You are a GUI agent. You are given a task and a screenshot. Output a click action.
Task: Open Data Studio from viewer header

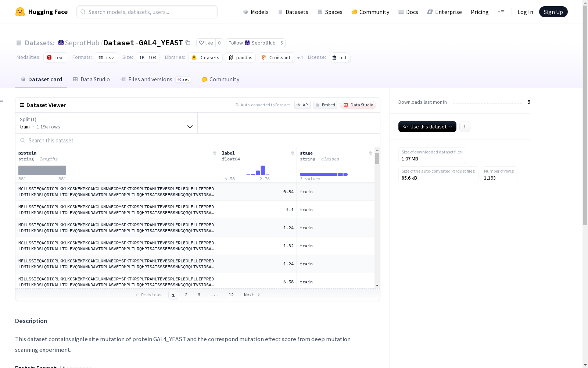point(358,105)
